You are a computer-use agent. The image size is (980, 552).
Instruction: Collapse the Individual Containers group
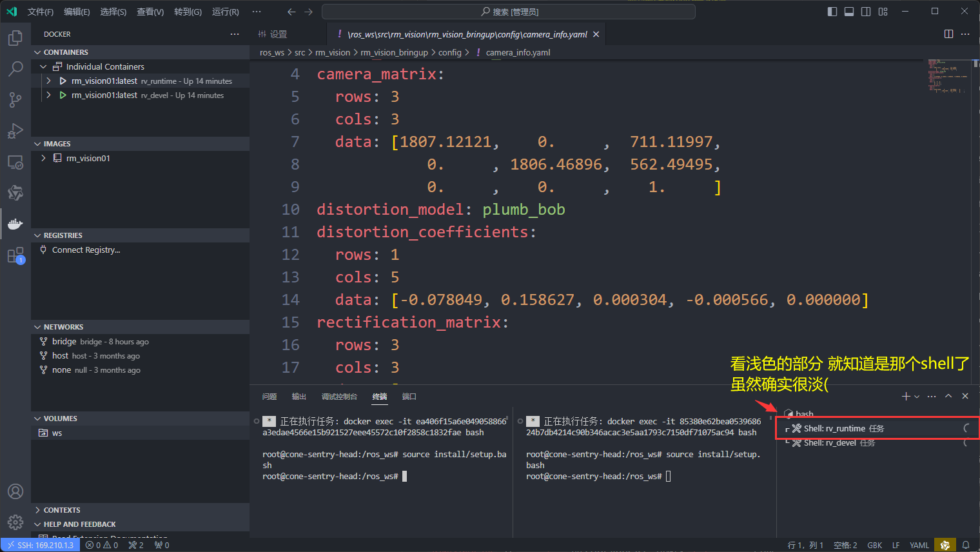[x=43, y=66]
